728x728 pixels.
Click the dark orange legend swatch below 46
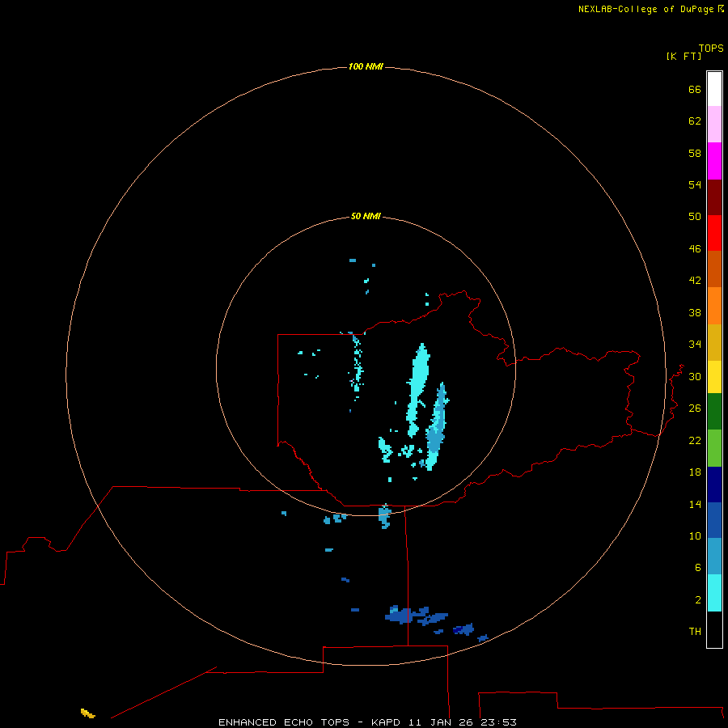[x=714, y=269]
